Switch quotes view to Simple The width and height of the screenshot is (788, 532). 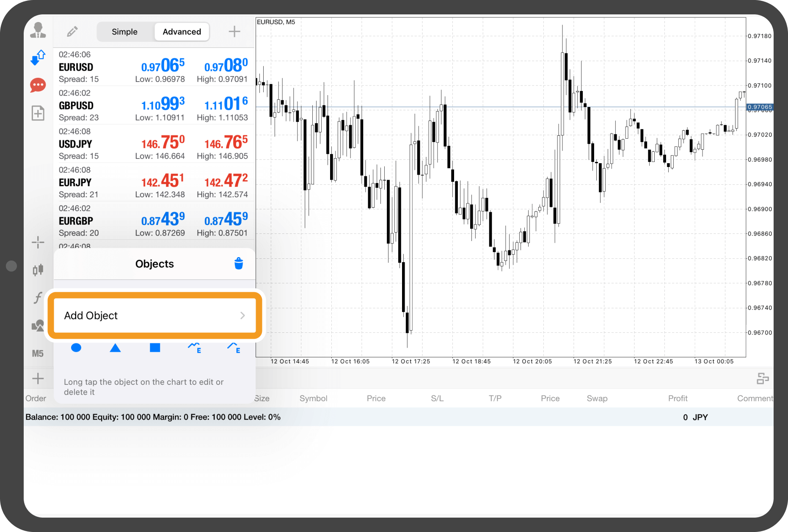pyautogui.click(x=124, y=32)
